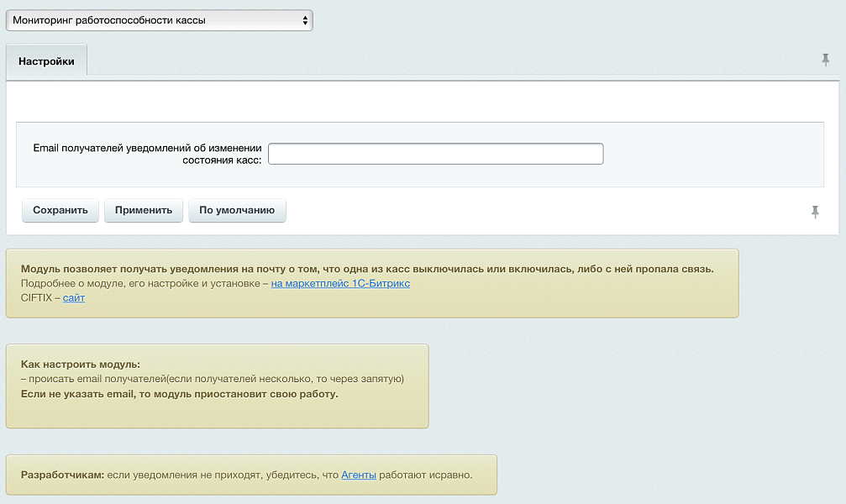The height and width of the screenshot is (504, 846).
Task: Open the на маркетплейс 1С-Битрикс link
Action: 340,284
